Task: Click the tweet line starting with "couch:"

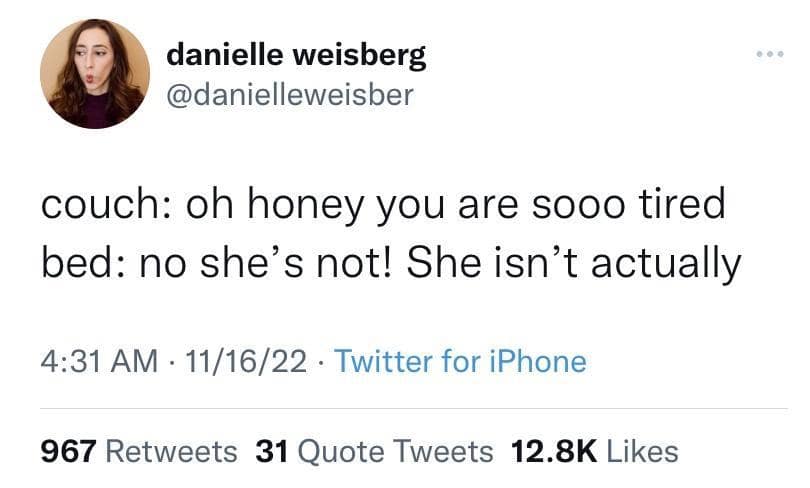Action: click(x=382, y=205)
